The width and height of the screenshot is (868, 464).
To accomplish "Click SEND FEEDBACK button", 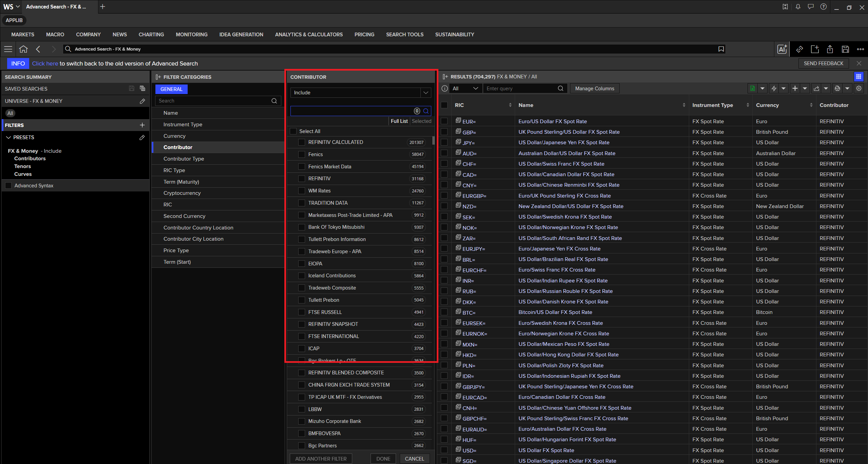I will click(824, 63).
